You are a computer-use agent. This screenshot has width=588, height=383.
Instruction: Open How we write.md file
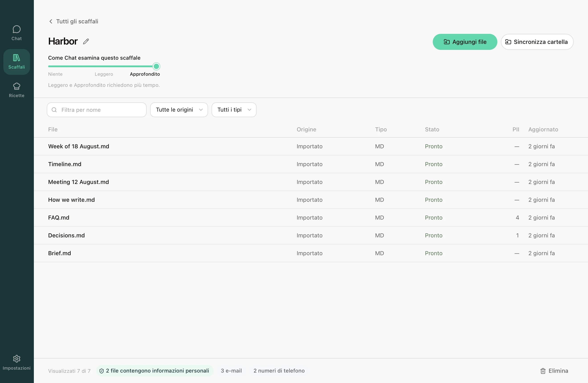[311, 200]
